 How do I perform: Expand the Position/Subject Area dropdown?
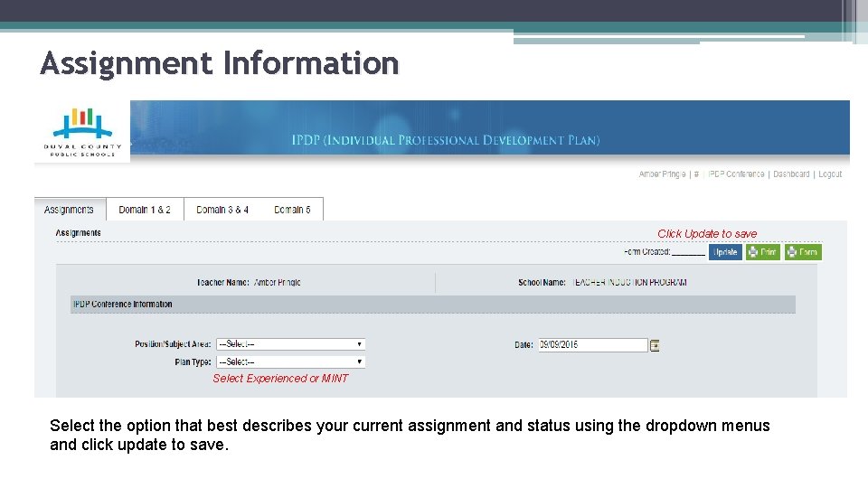(290, 344)
